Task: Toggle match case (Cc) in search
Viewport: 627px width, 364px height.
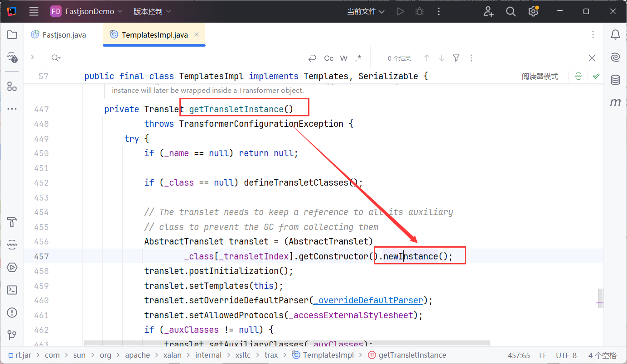Action: (329, 58)
